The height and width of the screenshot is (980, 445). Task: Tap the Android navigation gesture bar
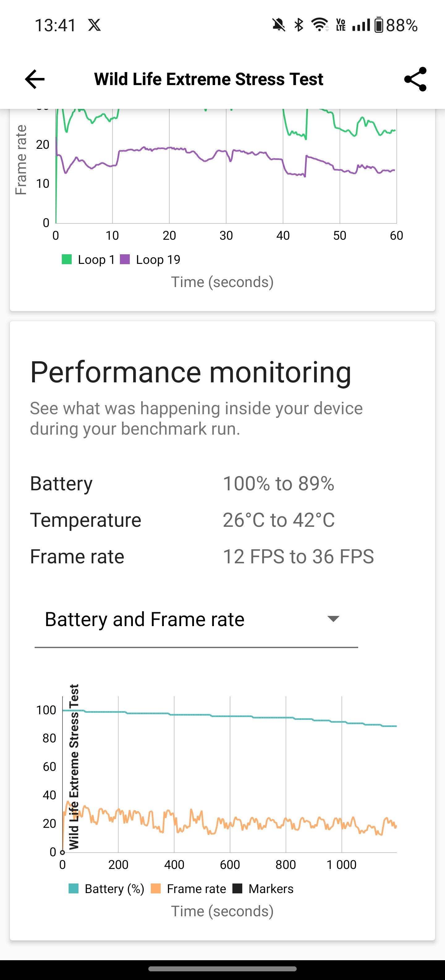[x=222, y=969]
